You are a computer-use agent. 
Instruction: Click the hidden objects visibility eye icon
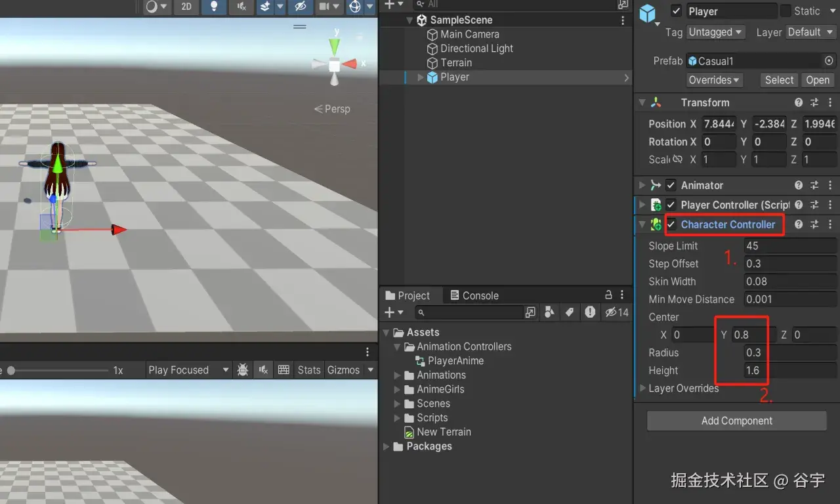pyautogui.click(x=301, y=7)
